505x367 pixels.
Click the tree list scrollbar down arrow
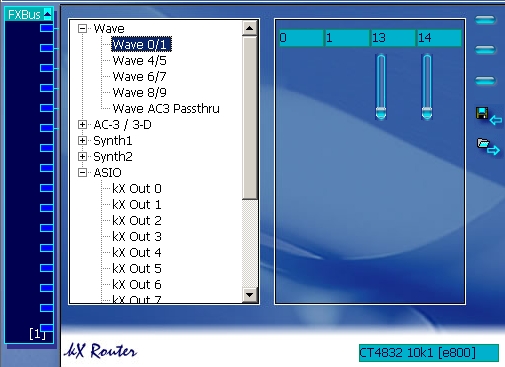[250, 295]
